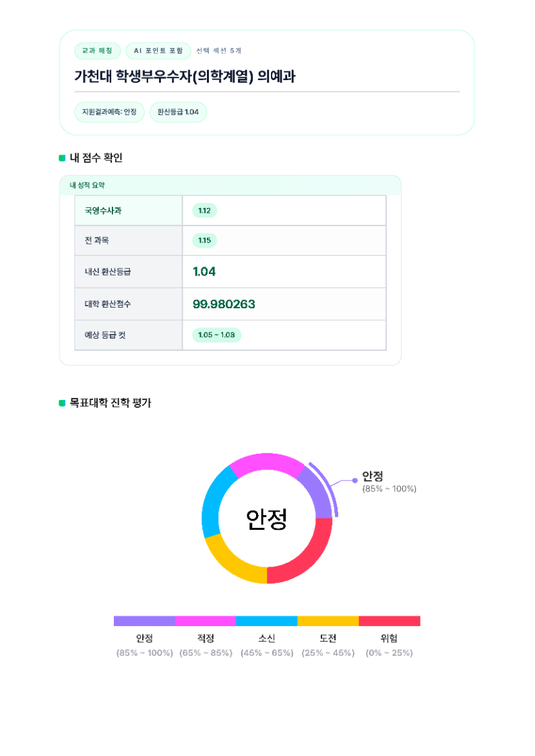Click the blue 소신 swatch in legend bar

pyautogui.click(x=267, y=621)
